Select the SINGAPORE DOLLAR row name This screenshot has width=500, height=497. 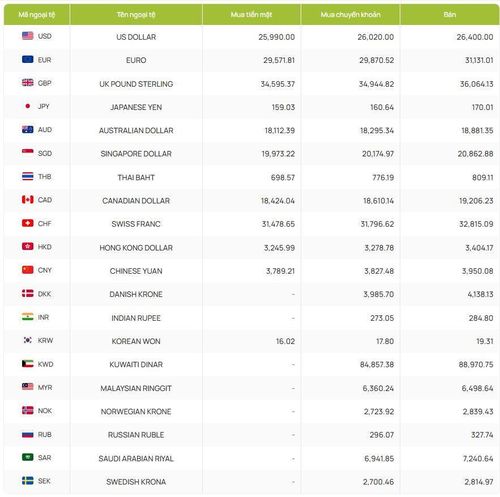[x=136, y=154]
